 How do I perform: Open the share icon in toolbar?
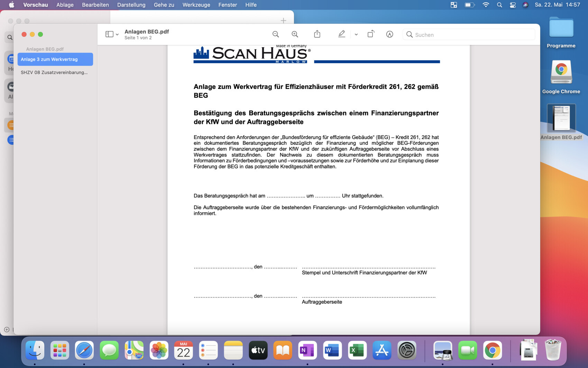click(x=317, y=34)
